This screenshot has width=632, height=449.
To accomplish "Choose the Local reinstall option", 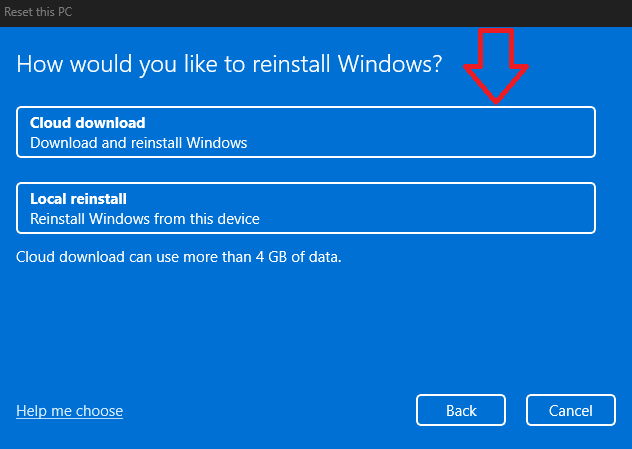I will click(305, 208).
